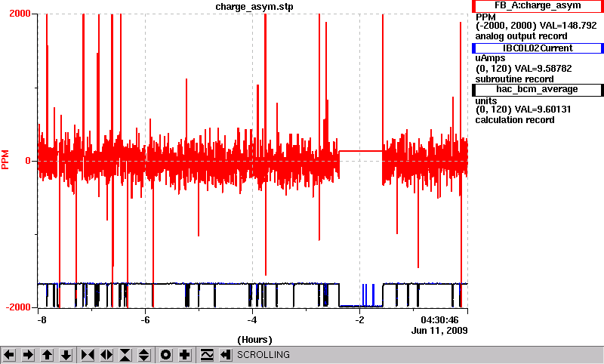Click the VAL=9.58782 readout text
The height and width of the screenshot is (364, 604).
(543, 69)
